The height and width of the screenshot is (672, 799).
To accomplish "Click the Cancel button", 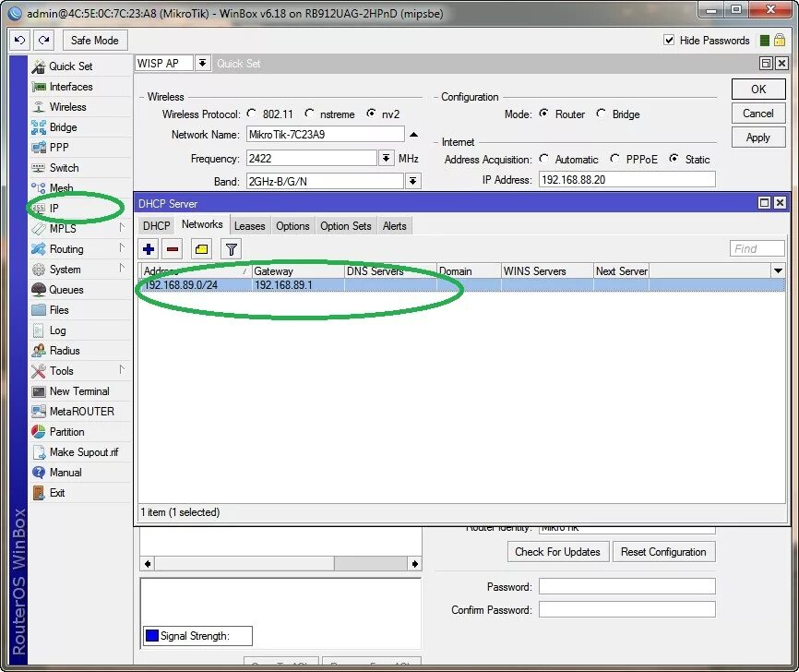I will [758, 114].
